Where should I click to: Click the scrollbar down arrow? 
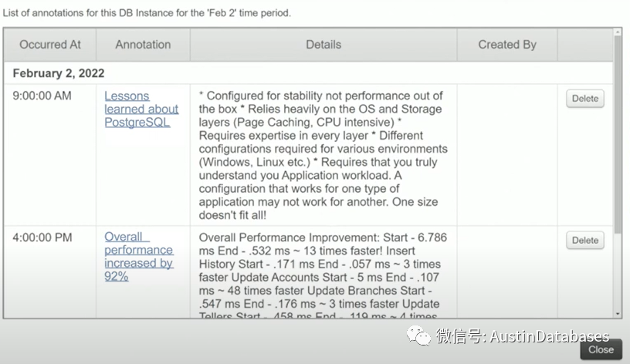(x=618, y=314)
